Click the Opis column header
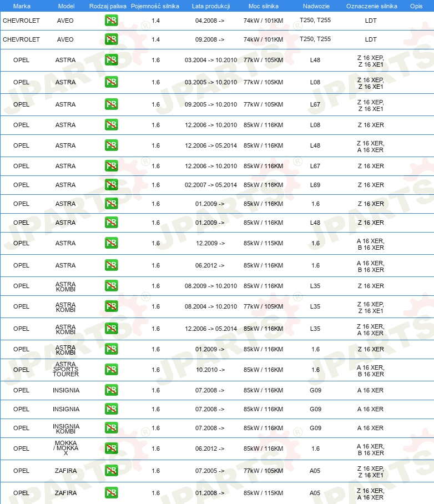The width and height of the screenshot is (434, 504). 416,6
